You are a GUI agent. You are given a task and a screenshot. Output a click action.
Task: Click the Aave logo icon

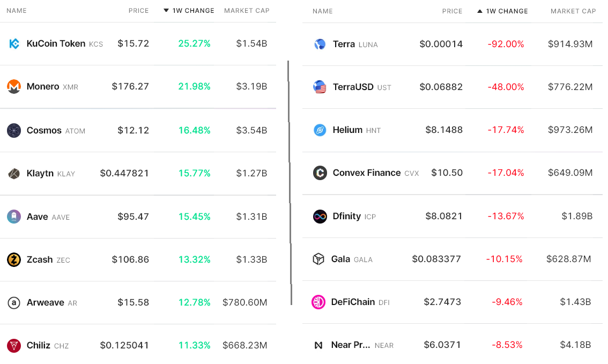click(13, 217)
